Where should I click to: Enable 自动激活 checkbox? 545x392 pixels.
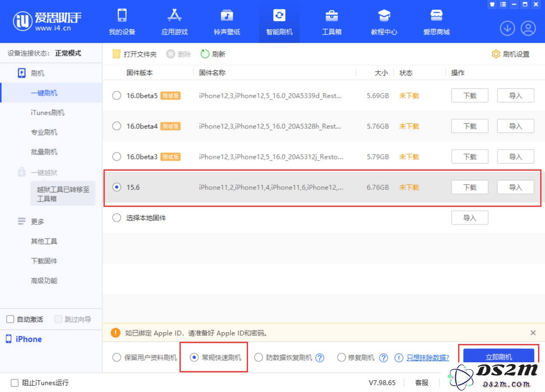(10, 320)
